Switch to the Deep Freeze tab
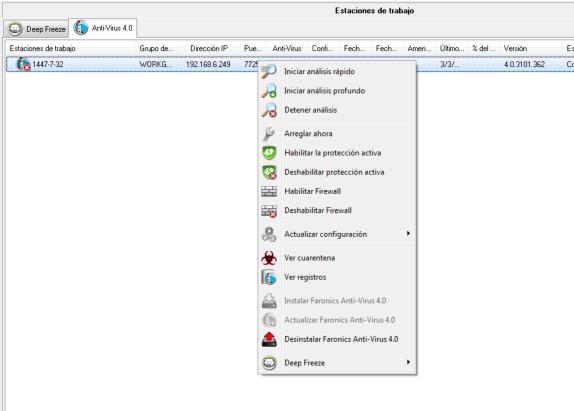Viewport: 574px width, 411px height. (37, 29)
